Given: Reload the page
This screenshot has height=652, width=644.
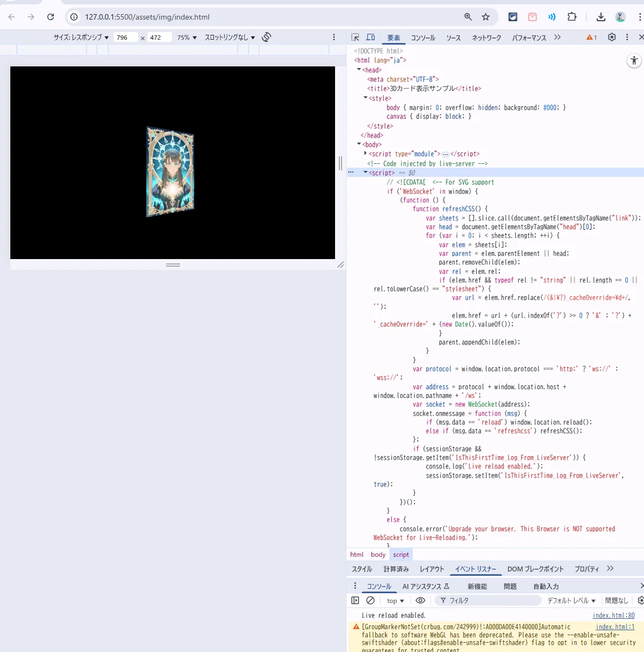Looking at the screenshot, I should (51, 17).
